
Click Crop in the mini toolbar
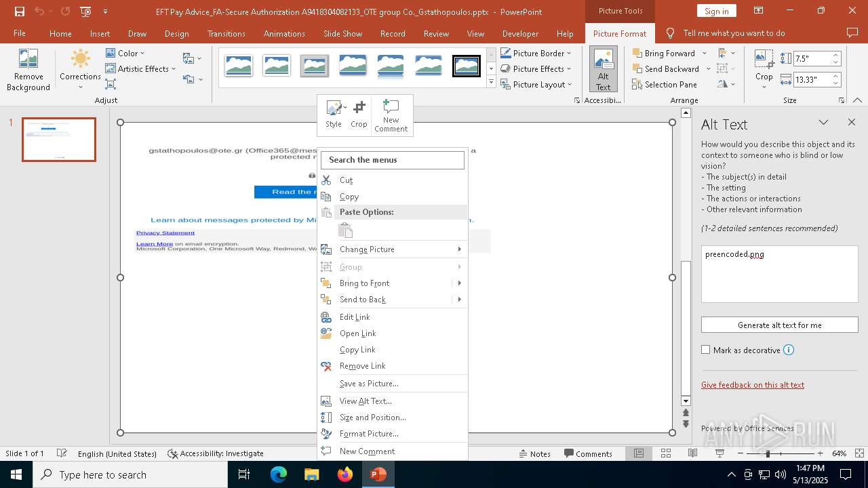click(x=359, y=115)
